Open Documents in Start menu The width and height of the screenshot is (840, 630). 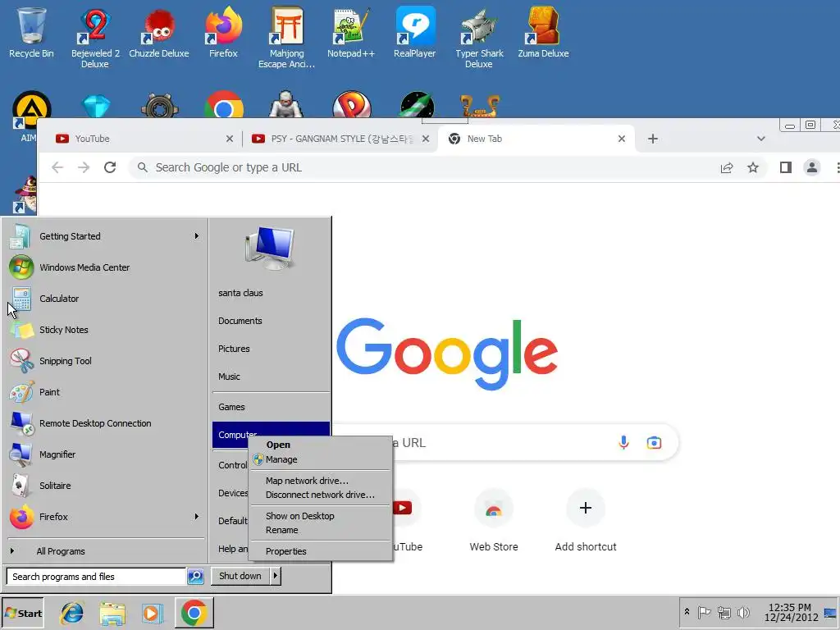[x=271, y=321]
